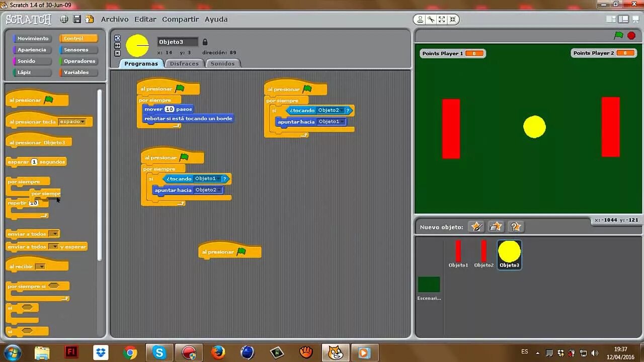Click the language globe icon
The width and height of the screenshot is (644, 362).
coord(64,19)
